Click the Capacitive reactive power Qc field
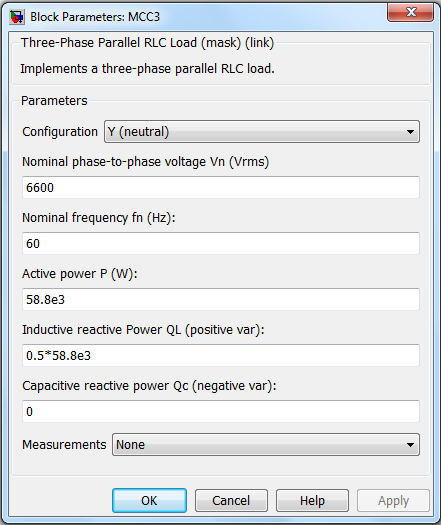Screen dimensions: 441x525 click(221, 411)
